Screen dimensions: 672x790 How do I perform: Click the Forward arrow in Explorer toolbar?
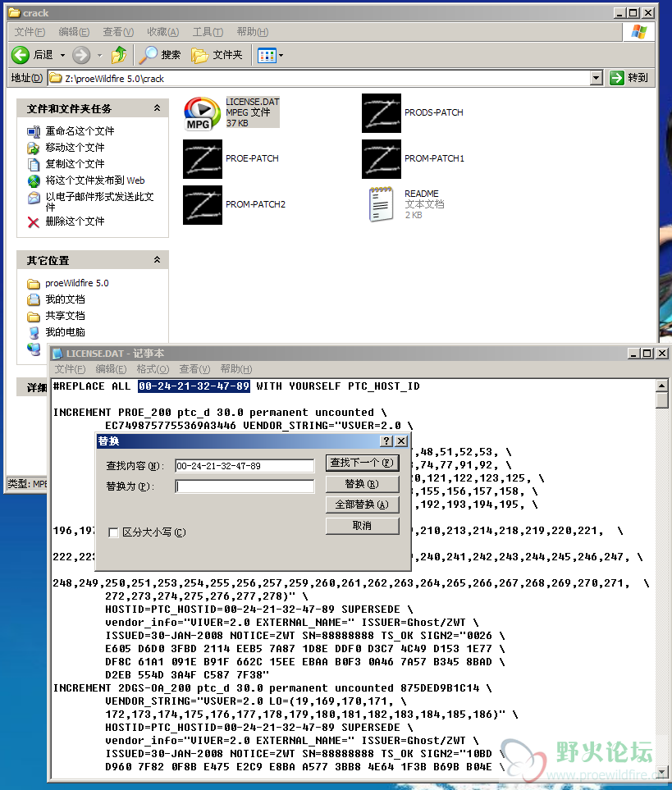coord(81,55)
